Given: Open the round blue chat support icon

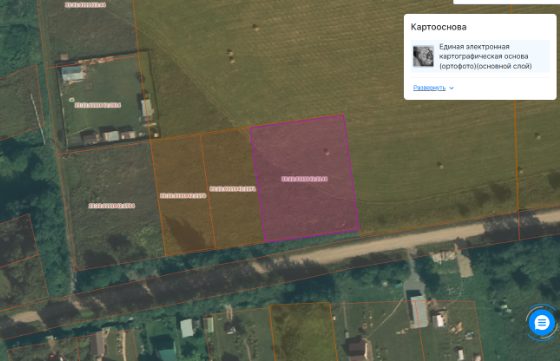Looking at the screenshot, I should point(542,322).
